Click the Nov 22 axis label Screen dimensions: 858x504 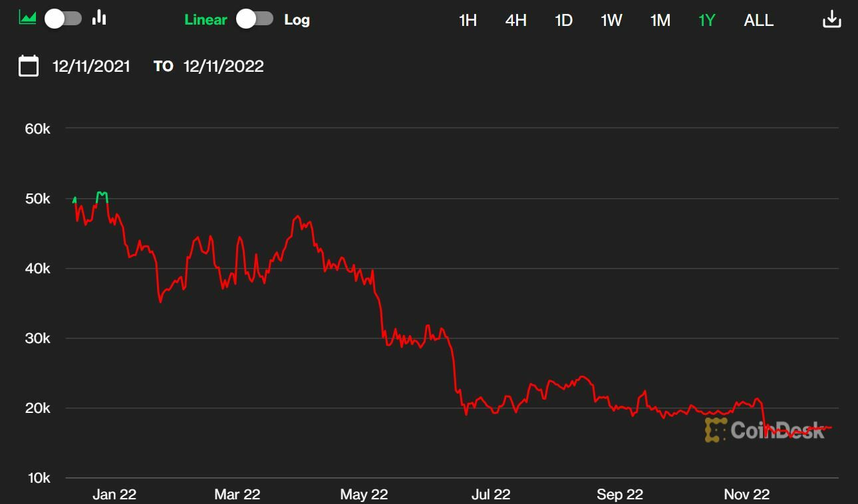pyautogui.click(x=747, y=494)
